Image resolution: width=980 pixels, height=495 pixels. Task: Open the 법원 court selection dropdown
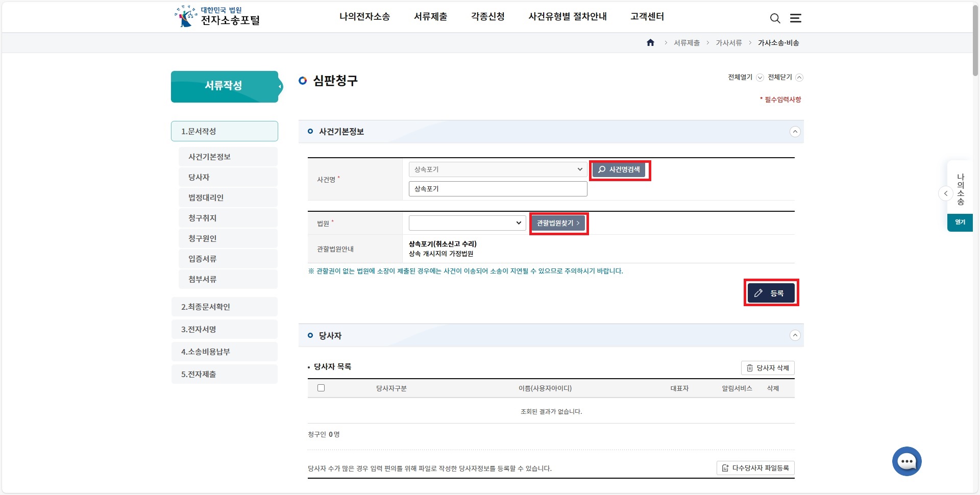tap(466, 223)
